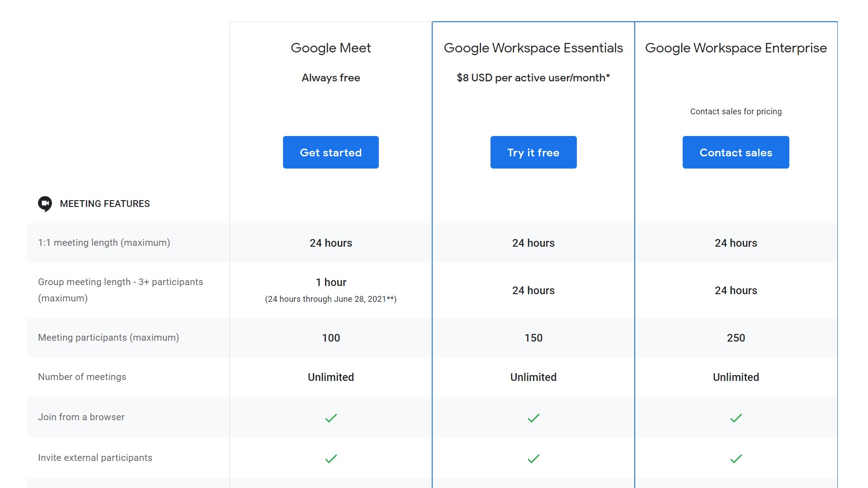
Task: Click the Contact sales button
Action: click(x=736, y=152)
